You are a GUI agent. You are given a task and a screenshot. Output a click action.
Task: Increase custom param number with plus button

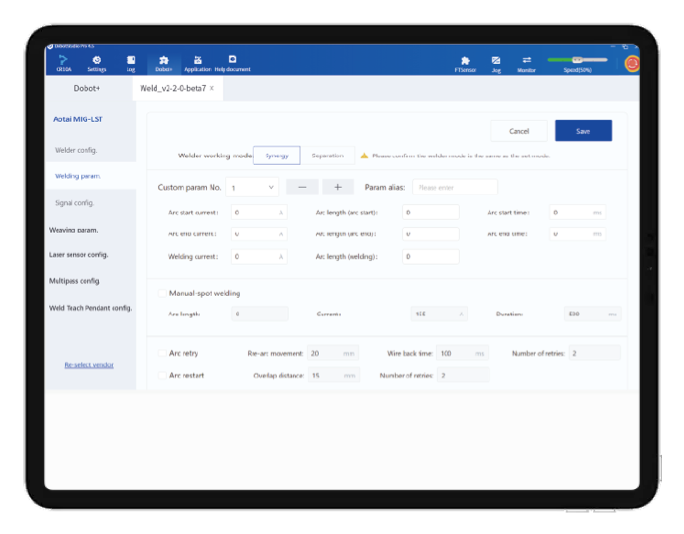pos(337,187)
